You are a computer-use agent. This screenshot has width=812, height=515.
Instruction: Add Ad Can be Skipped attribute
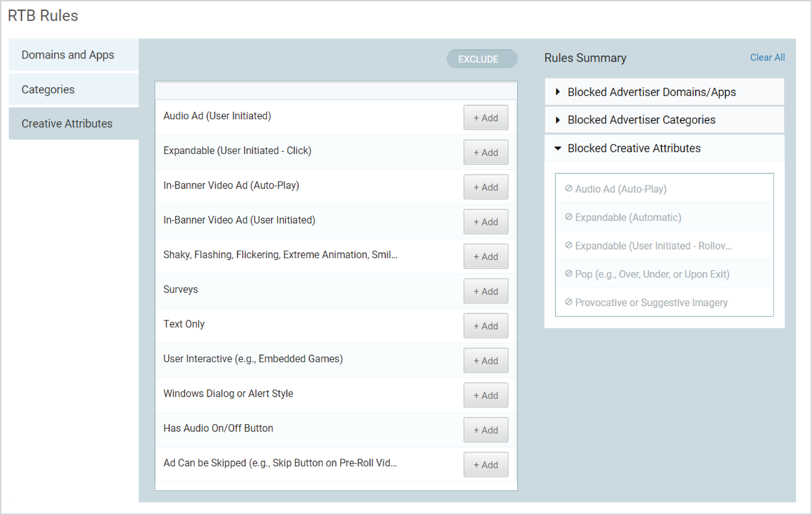(x=486, y=465)
